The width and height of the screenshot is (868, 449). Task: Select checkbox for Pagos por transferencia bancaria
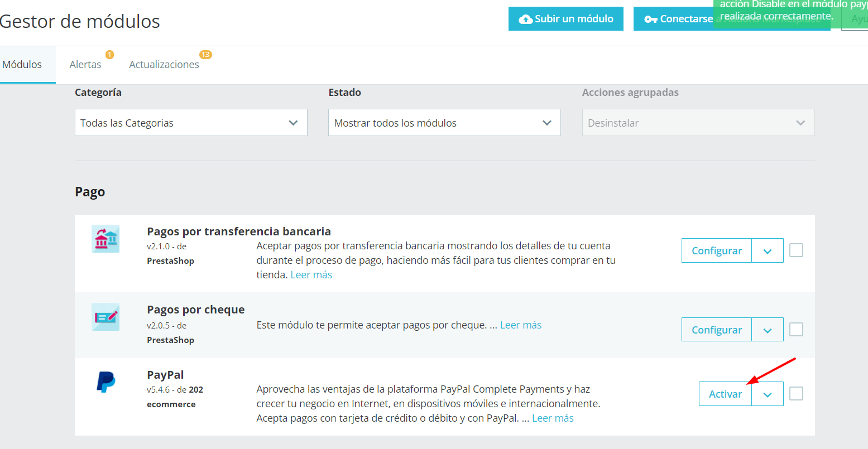click(797, 250)
